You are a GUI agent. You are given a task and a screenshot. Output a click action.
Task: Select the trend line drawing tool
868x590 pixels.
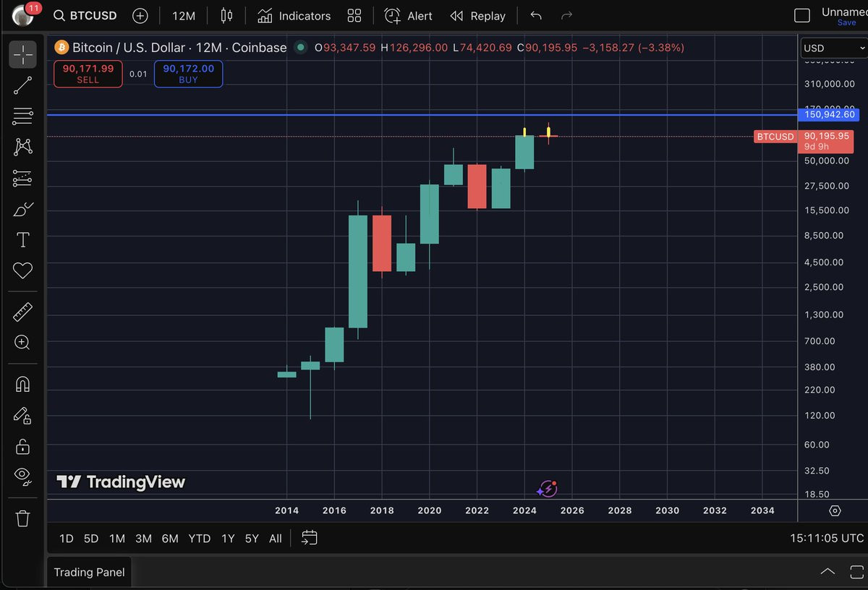pyautogui.click(x=22, y=85)
